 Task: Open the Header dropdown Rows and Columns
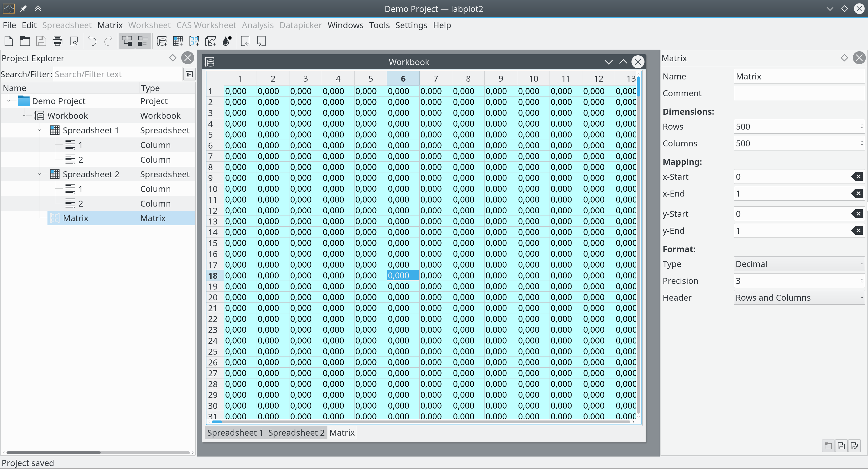799,298
